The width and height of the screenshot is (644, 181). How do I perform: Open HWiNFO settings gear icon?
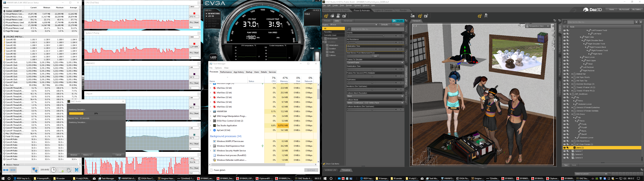click(x=69, y=170)
